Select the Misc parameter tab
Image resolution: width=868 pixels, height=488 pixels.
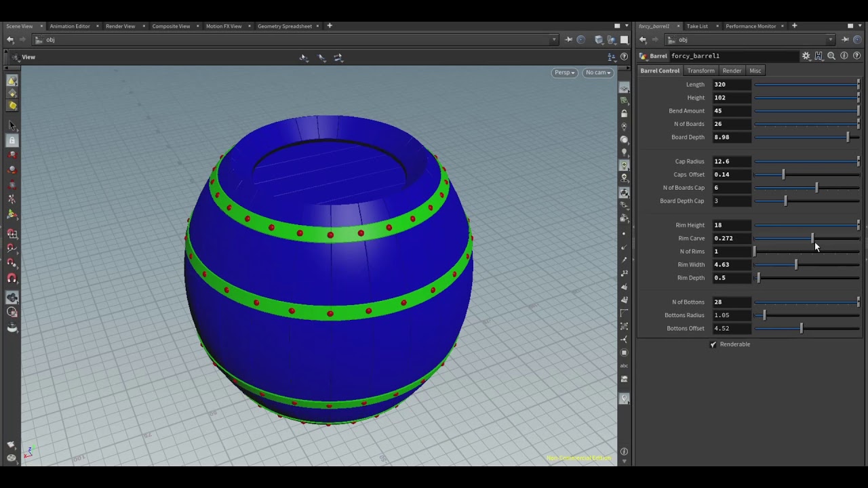(755, 70)
